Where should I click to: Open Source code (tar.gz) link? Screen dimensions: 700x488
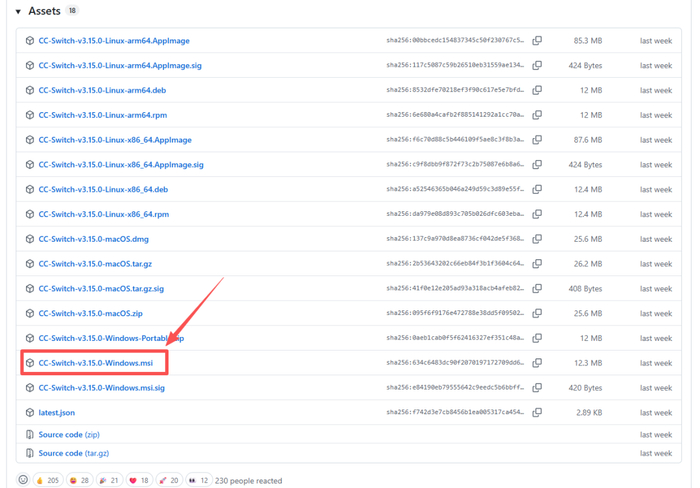point(74,453)
